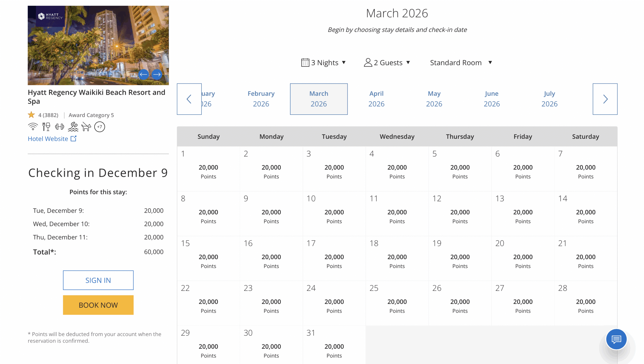The image size is (644, 364).
Task: Select March 7 as check-in date
Action: tap(586, 169)
